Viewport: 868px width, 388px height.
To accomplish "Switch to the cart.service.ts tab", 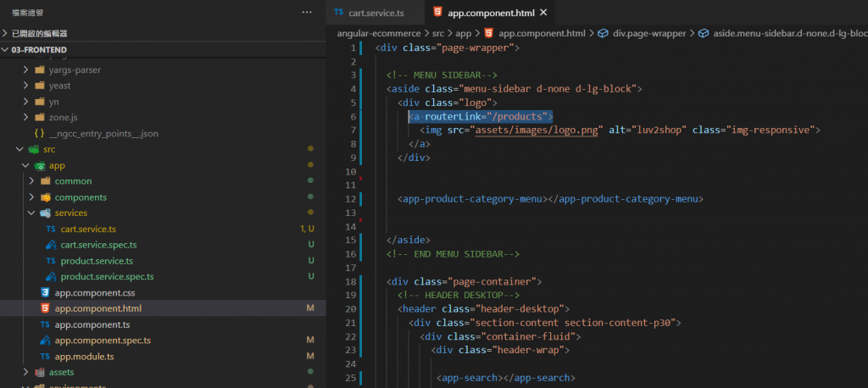I will pyautogui.click(x=376, y=12).
